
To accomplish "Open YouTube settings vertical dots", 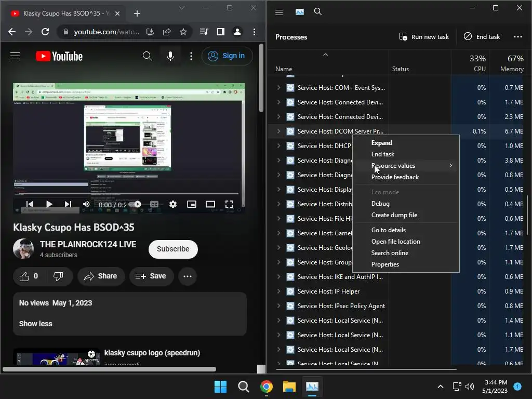I will (x=191, y=56).
